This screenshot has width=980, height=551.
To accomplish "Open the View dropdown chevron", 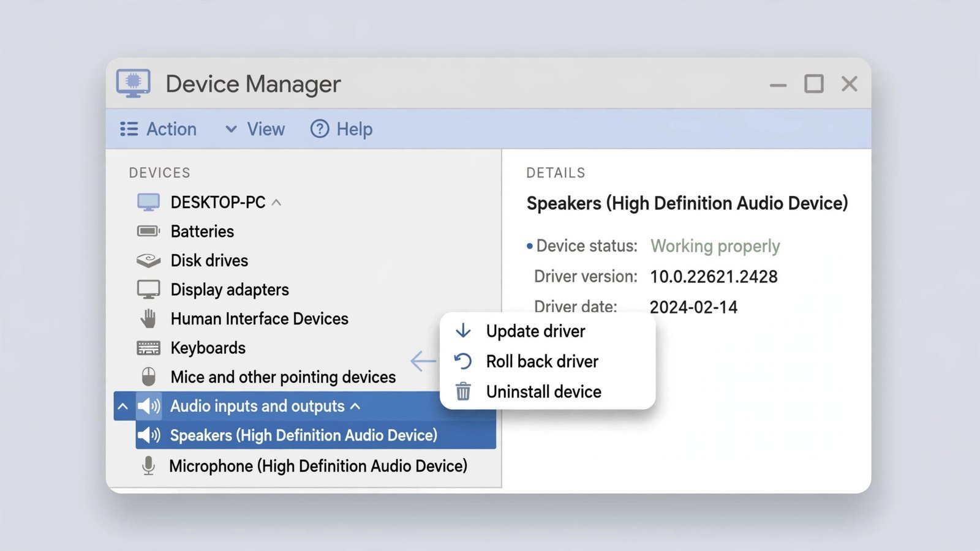I will (231, 129).
